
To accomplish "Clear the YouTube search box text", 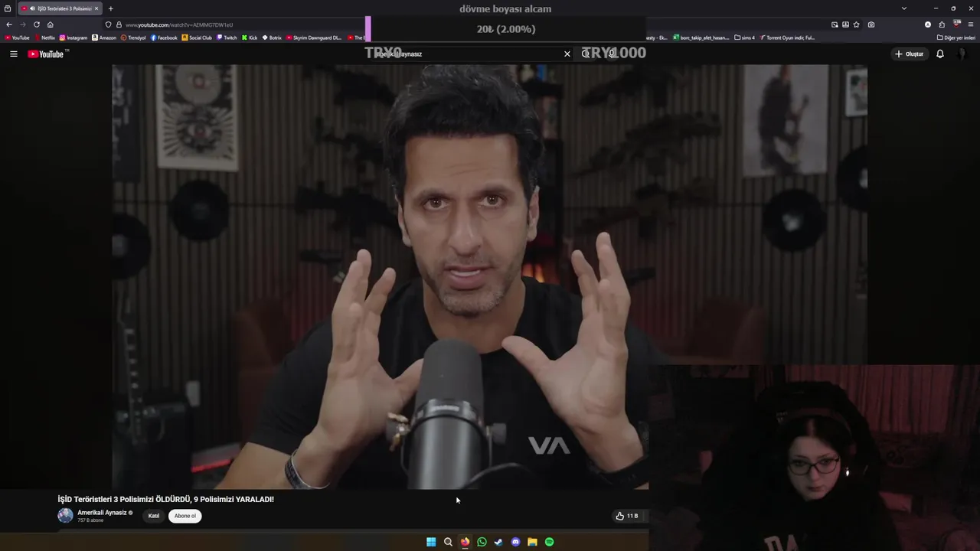I will coord(567,54).
